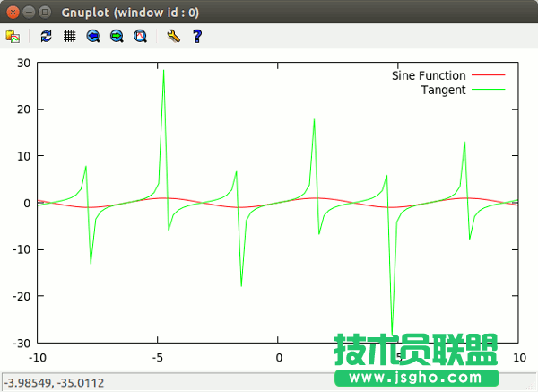Click the replot refresh icon
Viewport: 538px width, 392px height.
(x=46, y=36)
